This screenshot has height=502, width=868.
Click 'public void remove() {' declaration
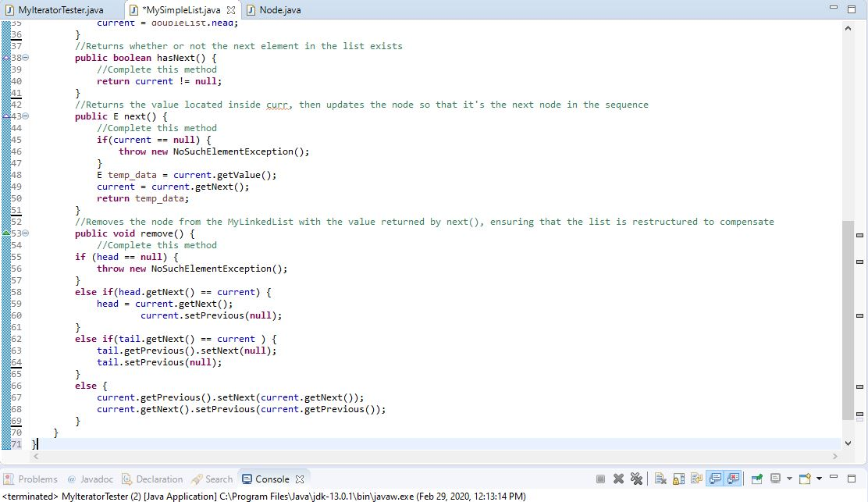[134, 233]
